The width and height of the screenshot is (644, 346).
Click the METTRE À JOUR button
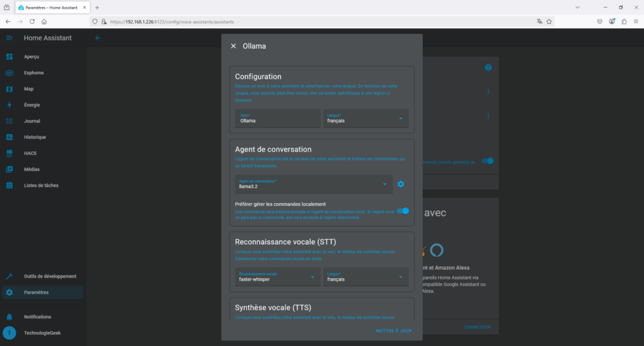[394, 331]
